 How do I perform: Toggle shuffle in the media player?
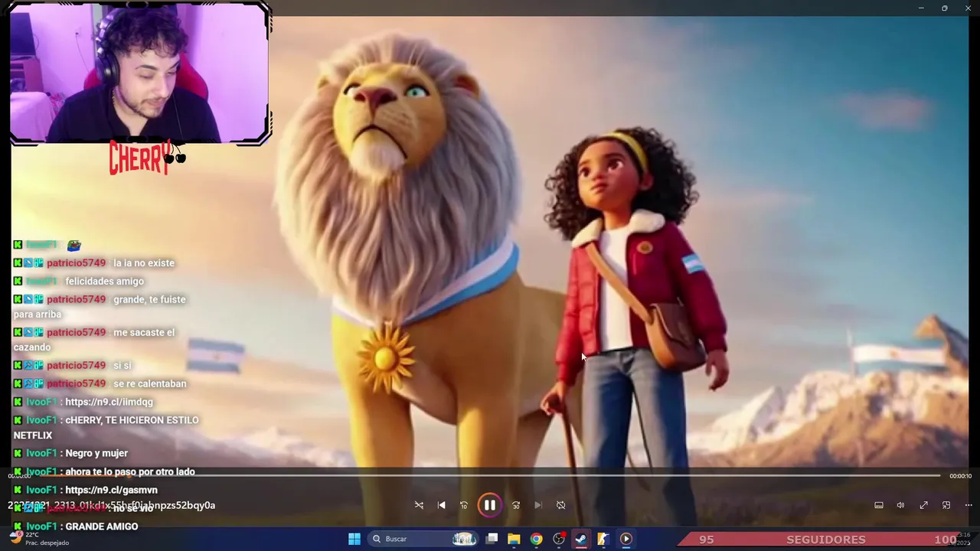pos(419,505)
